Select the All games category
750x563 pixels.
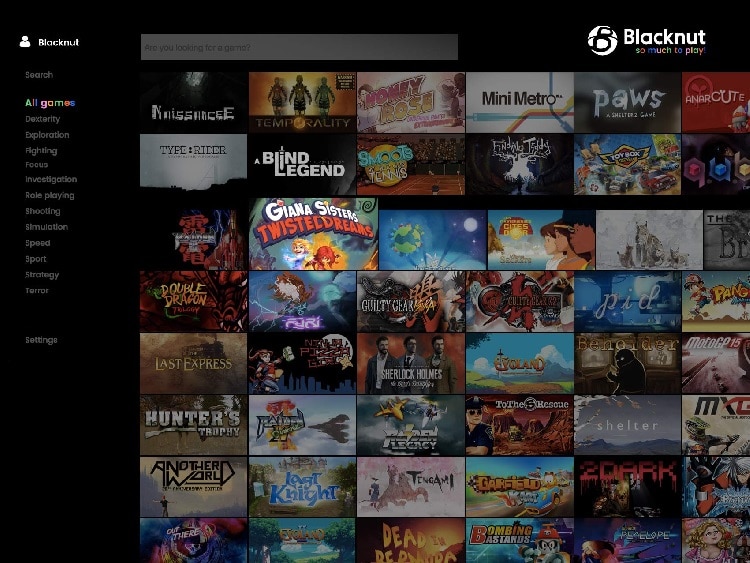click(x=50, y=103)
